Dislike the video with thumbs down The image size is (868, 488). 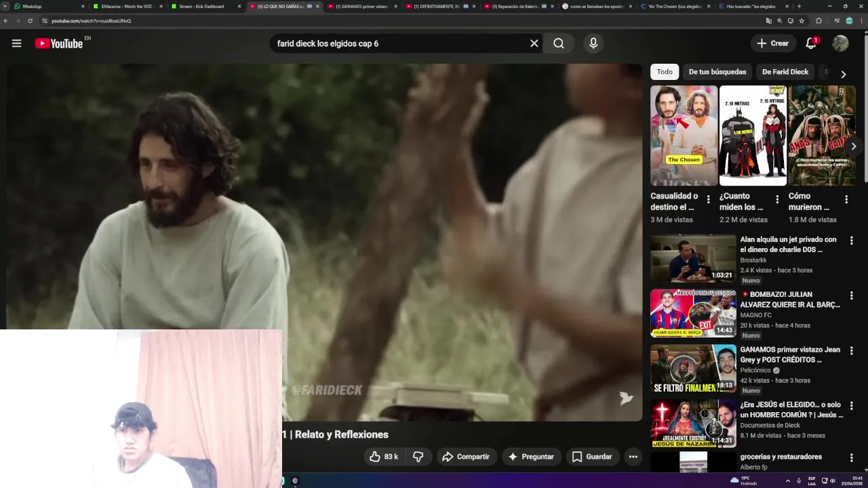pos(418,457)
